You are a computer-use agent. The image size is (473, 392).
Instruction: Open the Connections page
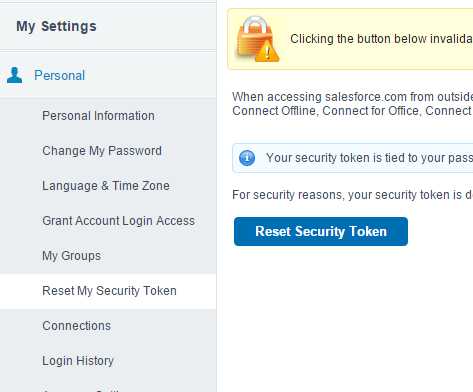click(x=77, y=326)
